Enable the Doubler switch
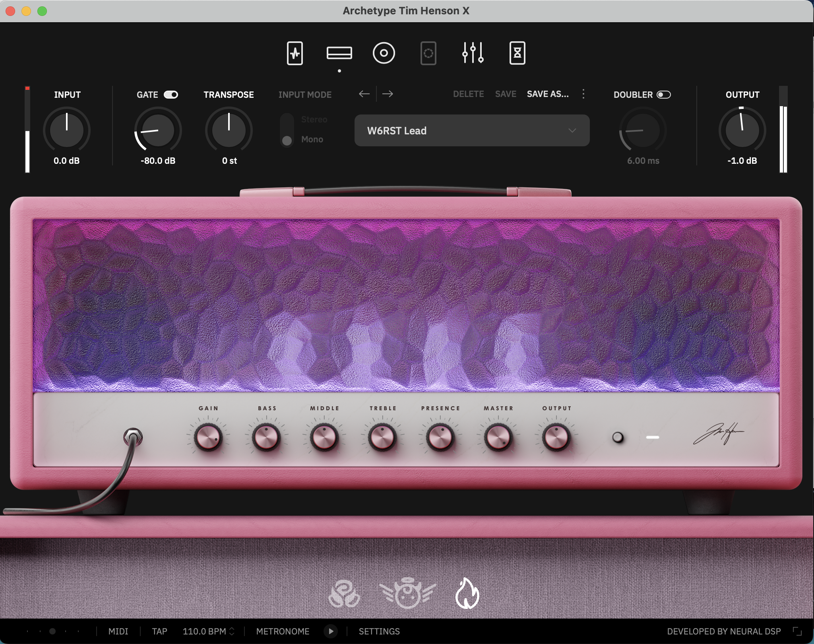 coord(664,95)
